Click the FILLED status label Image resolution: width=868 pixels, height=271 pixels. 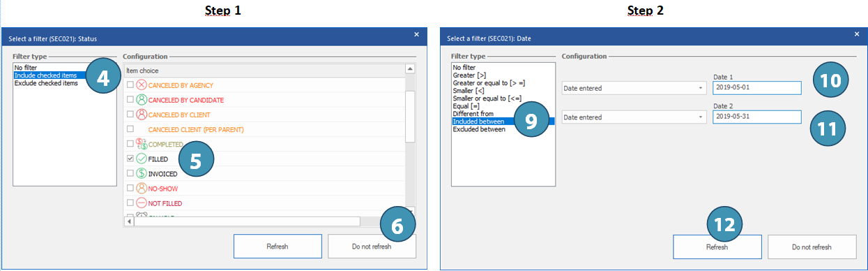158,159
